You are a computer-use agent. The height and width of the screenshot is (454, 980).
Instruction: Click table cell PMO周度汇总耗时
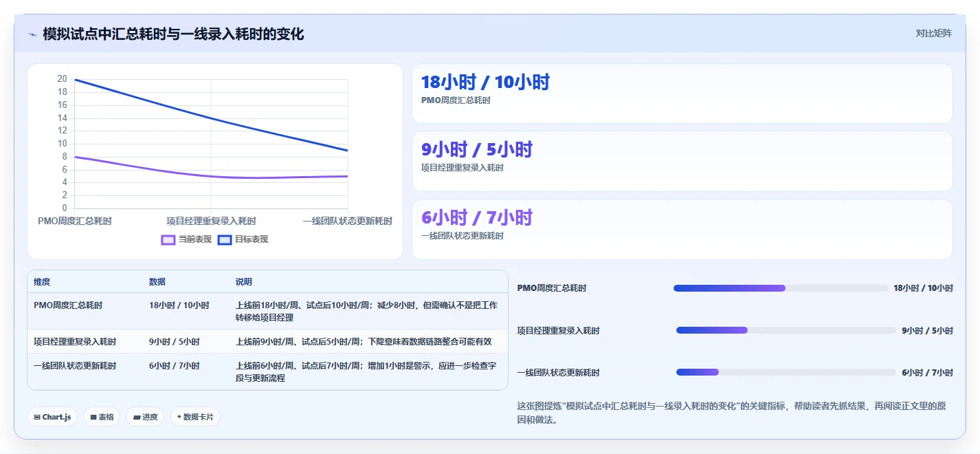68,305
